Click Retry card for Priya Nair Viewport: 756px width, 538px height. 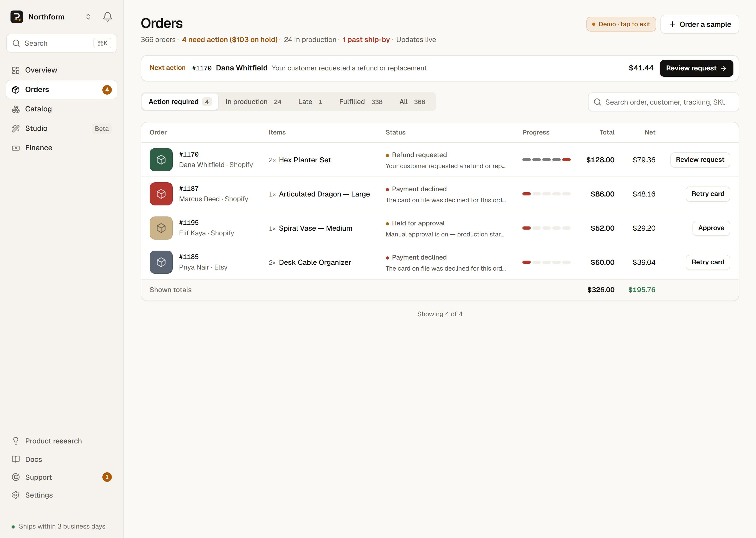pos(708,262)
